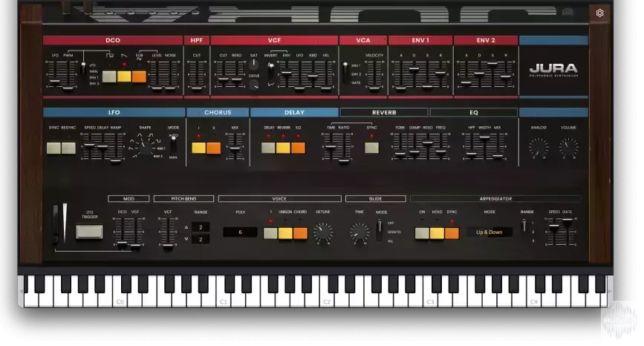Viewport: 644px width, 346px height.
Task: Adjust the delay TIME slider
Action: coord(331,147)
